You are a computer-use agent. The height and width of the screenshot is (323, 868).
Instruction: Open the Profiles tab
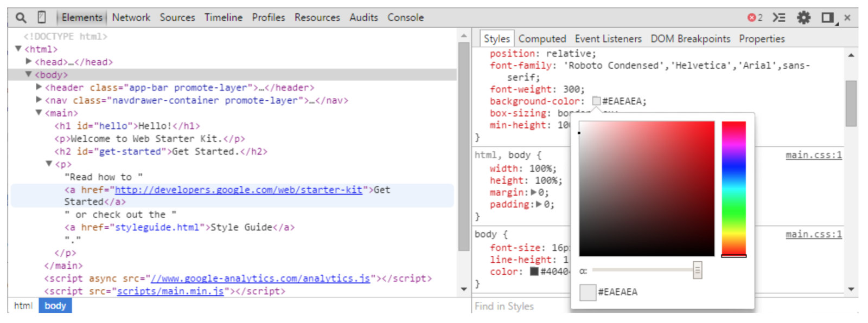point(269,17)
